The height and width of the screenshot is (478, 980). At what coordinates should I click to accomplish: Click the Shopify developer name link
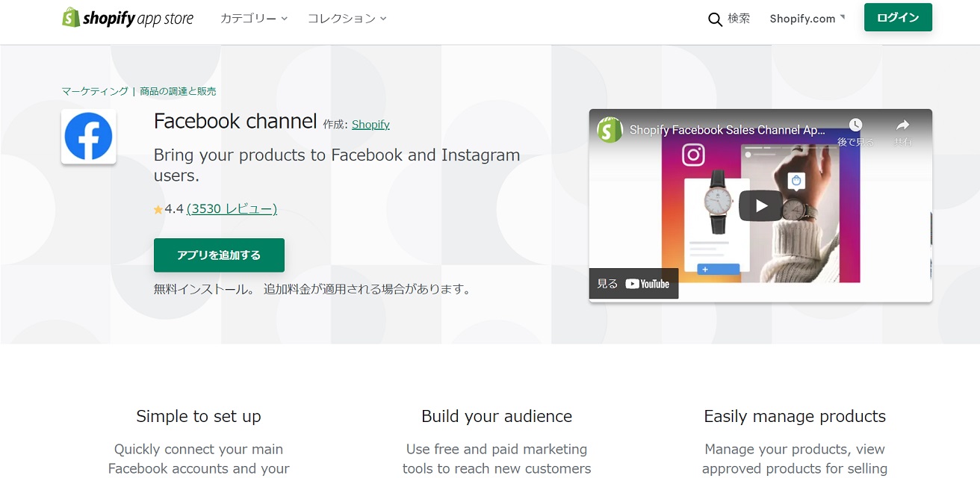pos(370,124)
